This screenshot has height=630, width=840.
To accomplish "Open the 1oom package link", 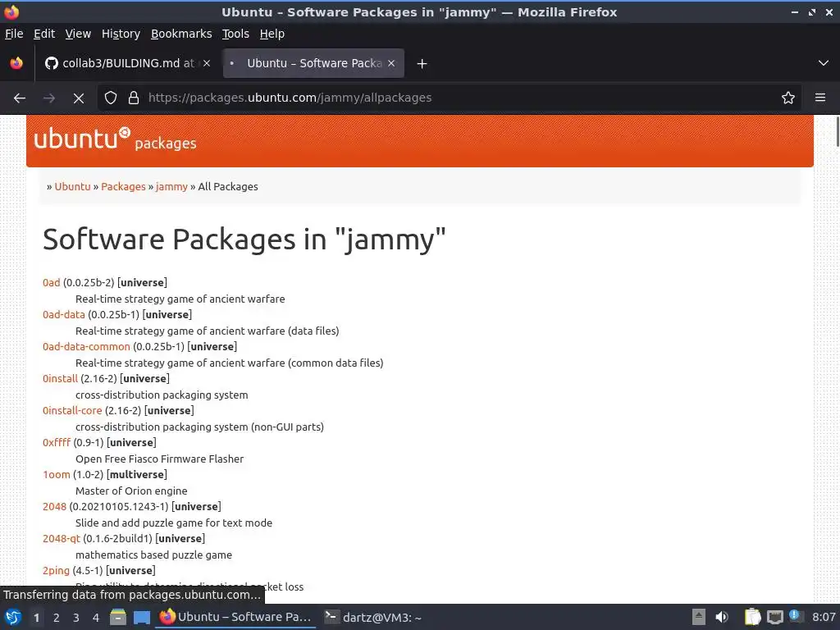I will point(57,475).
